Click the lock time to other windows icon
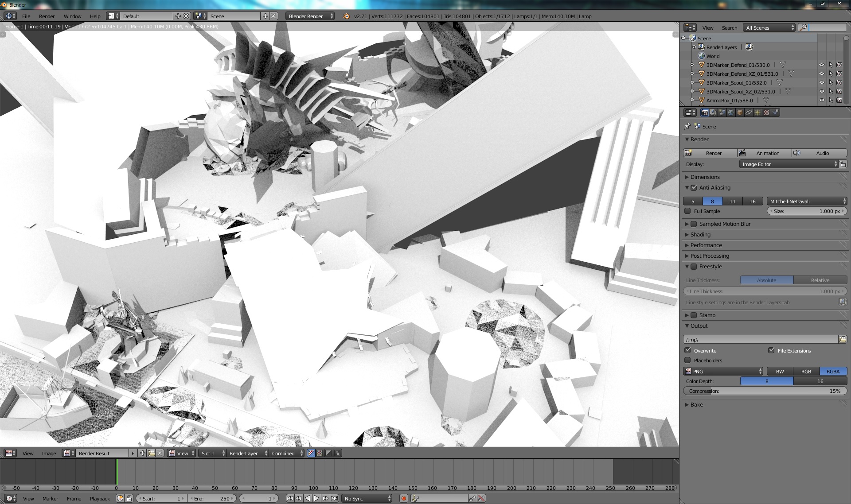Viewport: 851px width, 504px height. pos(129,498)
